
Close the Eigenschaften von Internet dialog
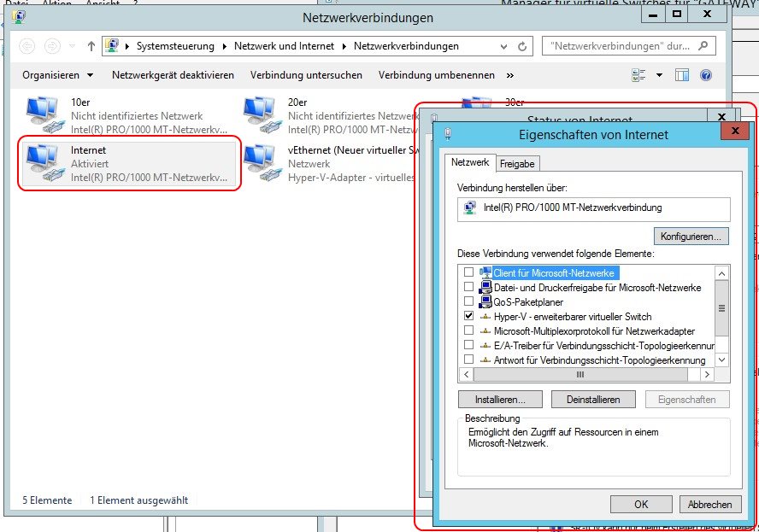pyautogui.click(x=735, y=131)
